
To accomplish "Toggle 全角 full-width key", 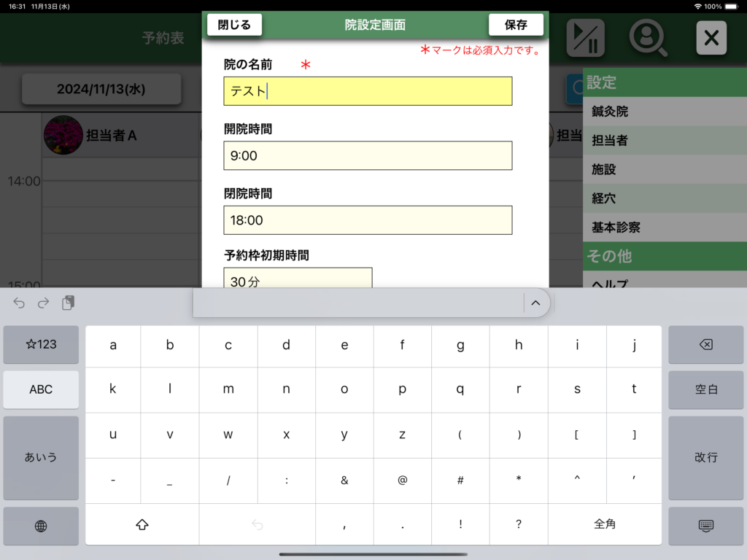I will click(605, 524).
